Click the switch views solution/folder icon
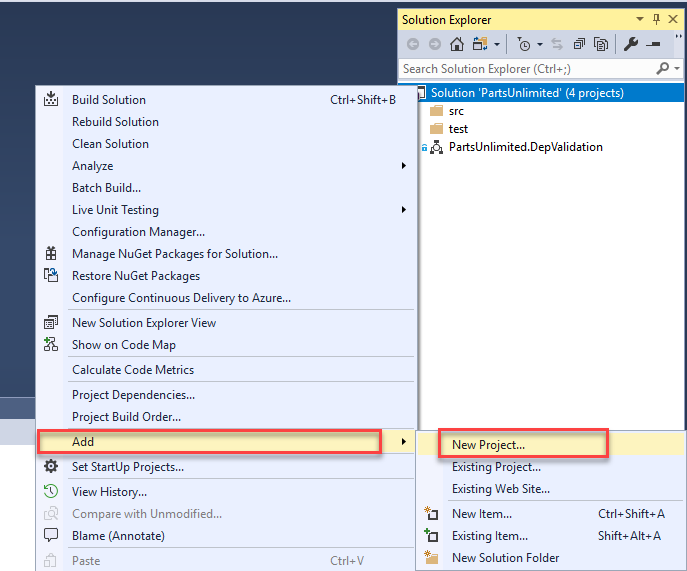The width and height of the screenshot is (687, 571). [x=480, y=44]
